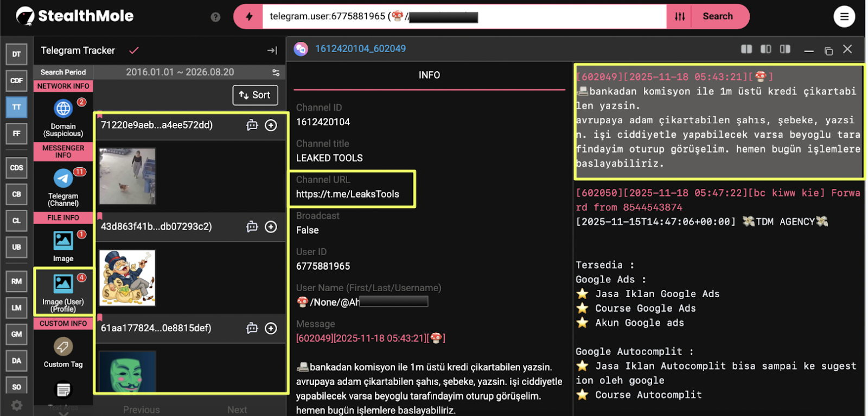The height and width of the screenshot is (416, 868).
Task: Open the woman and chicken photo thumbnail
Action: point(127,177)
